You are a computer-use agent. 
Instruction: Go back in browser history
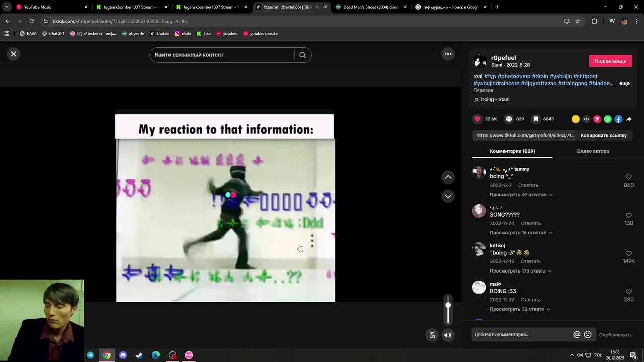click(7, 21)
